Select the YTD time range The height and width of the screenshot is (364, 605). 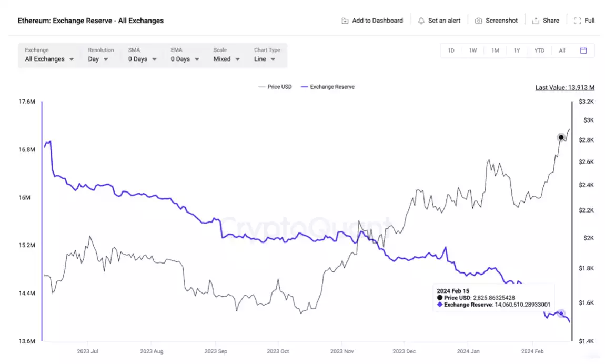point(539,50)
